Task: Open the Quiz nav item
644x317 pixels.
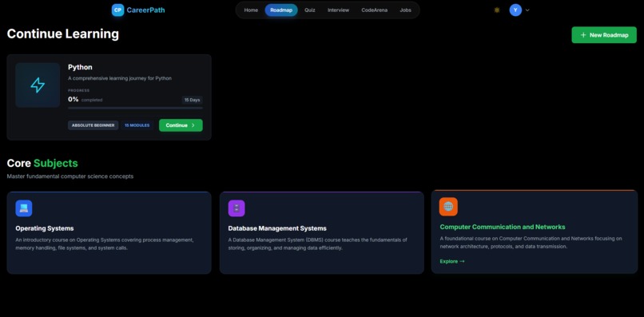Action: coord(310,10)
